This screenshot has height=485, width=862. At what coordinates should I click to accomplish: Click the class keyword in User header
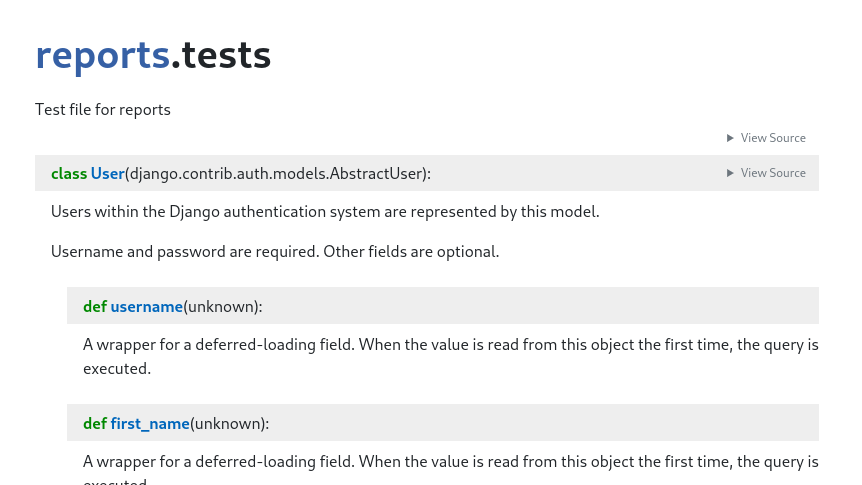coord(69,174)
